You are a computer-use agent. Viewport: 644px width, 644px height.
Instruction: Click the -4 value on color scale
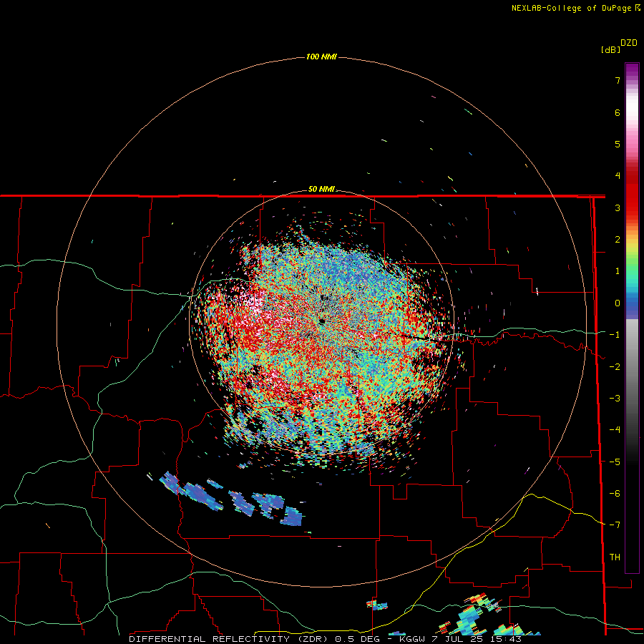[x=615, y=430]
